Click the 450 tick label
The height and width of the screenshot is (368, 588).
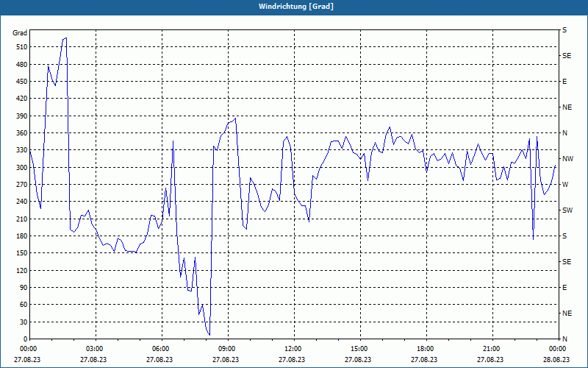pos(22,82)
